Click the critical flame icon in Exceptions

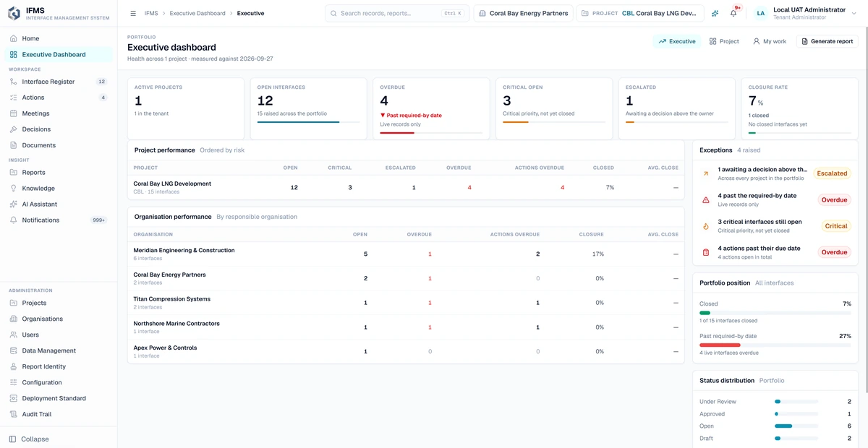[706, 226]
